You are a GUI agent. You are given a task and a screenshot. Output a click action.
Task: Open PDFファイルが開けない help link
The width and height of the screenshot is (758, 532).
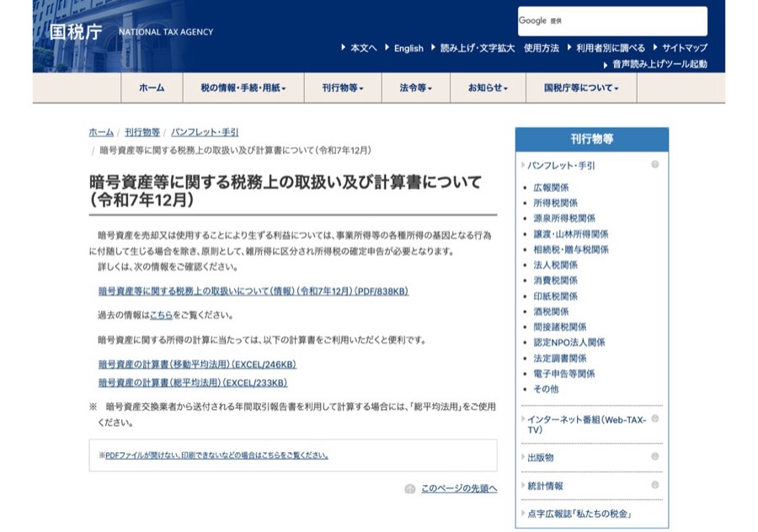click(x=216, y=455)
